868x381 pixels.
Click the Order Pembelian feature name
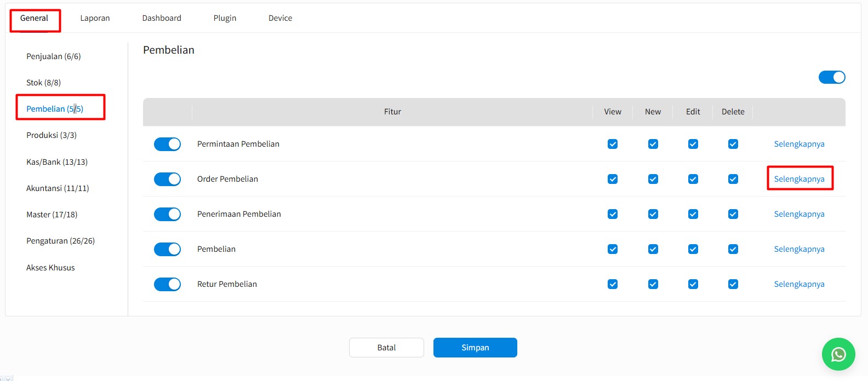[x=227, y=179]
